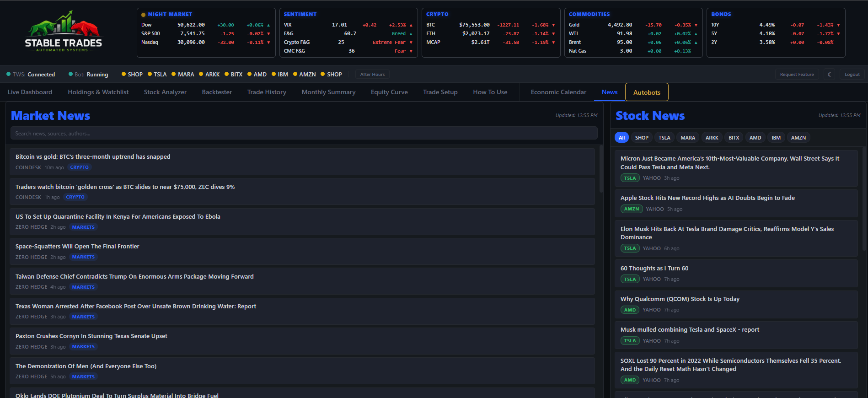Show the Equity Curve tab

(389, 92)
